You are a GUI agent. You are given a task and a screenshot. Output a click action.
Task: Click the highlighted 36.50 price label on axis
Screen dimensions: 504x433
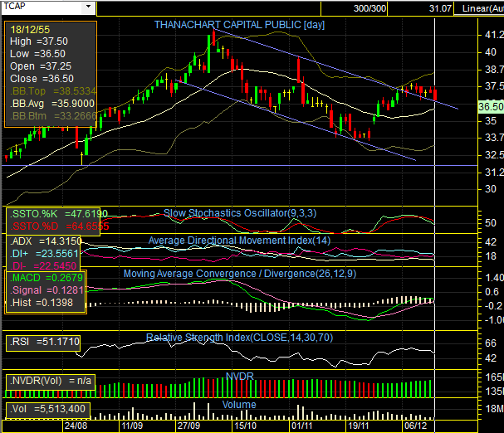point(491,107)
